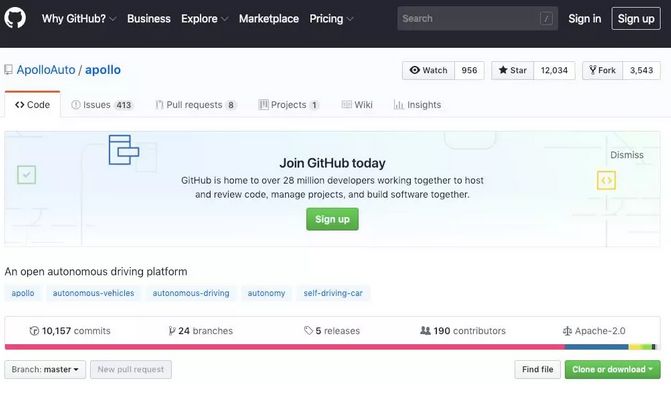Switch to the Wiki tab
The width and height of the screenshot is (671, 394).
(x=357, y=105)
